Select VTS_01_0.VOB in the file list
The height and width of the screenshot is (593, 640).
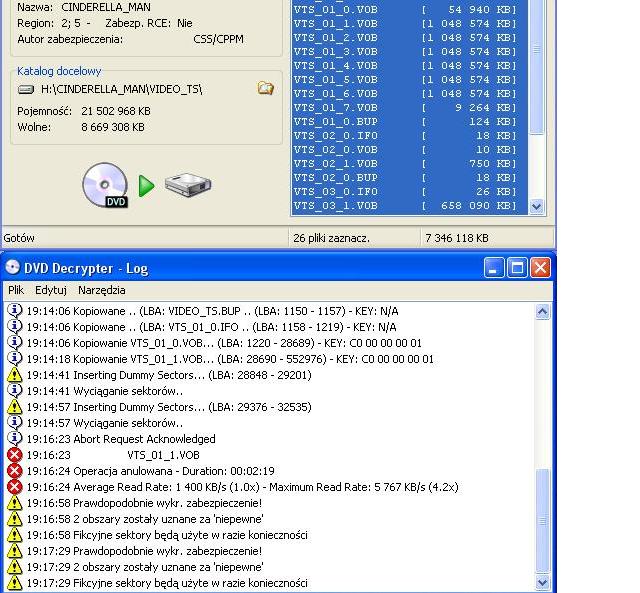pyautogui.click(x=409, y=9)
